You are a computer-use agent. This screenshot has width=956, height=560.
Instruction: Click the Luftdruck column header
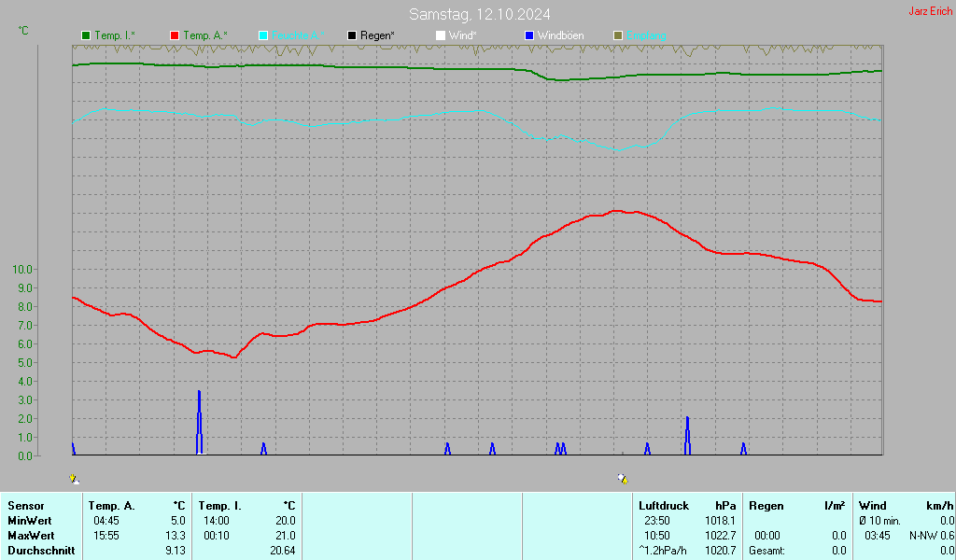[x=664, y=506]
